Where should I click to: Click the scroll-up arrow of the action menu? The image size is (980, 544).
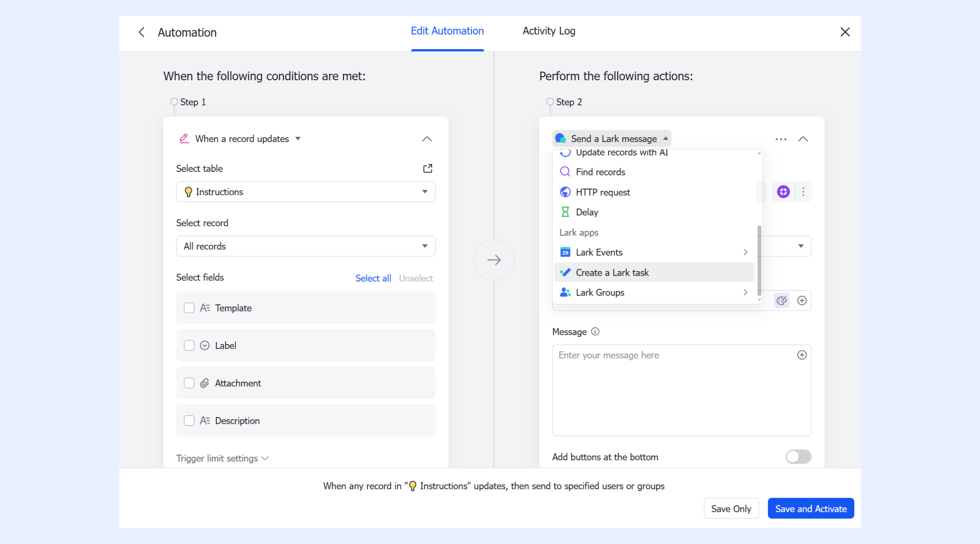(x=759, y=153)
